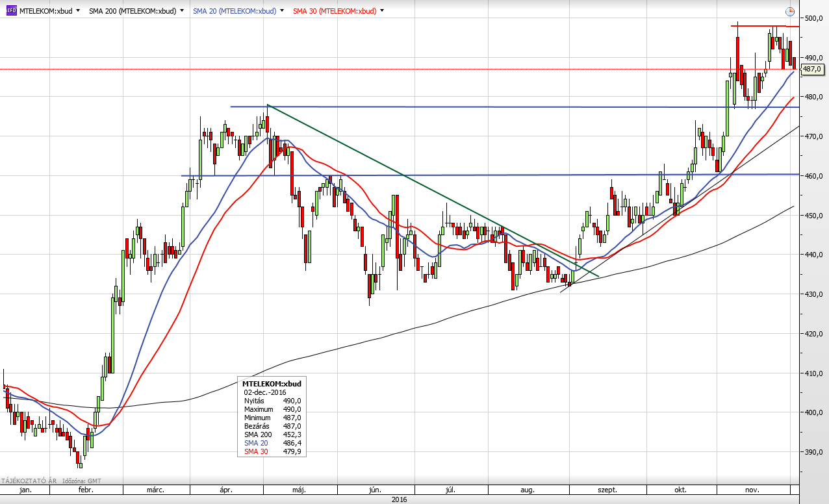
Task: Click the márc. month on the time axis
Action: [155, 490]
